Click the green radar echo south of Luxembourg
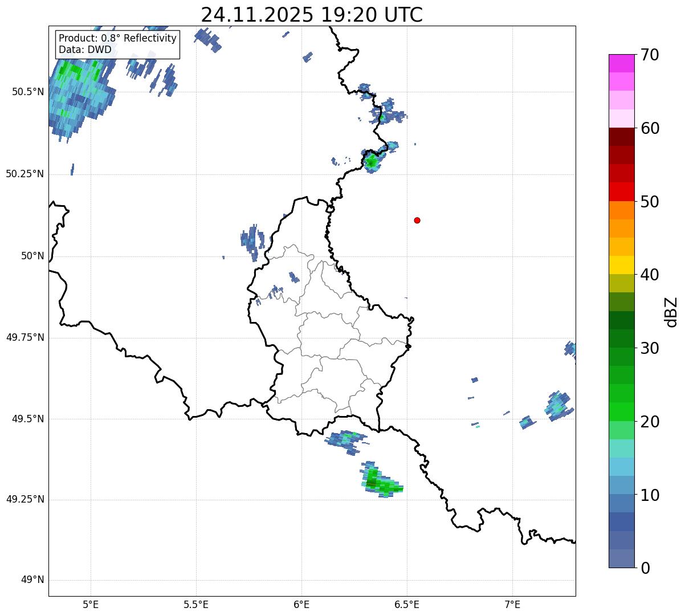 pos(381,480)
